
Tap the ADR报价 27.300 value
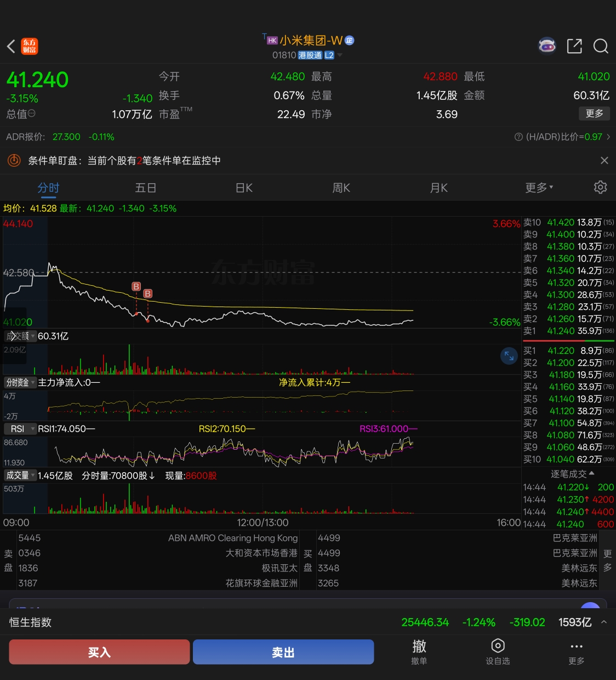point(66,137)
